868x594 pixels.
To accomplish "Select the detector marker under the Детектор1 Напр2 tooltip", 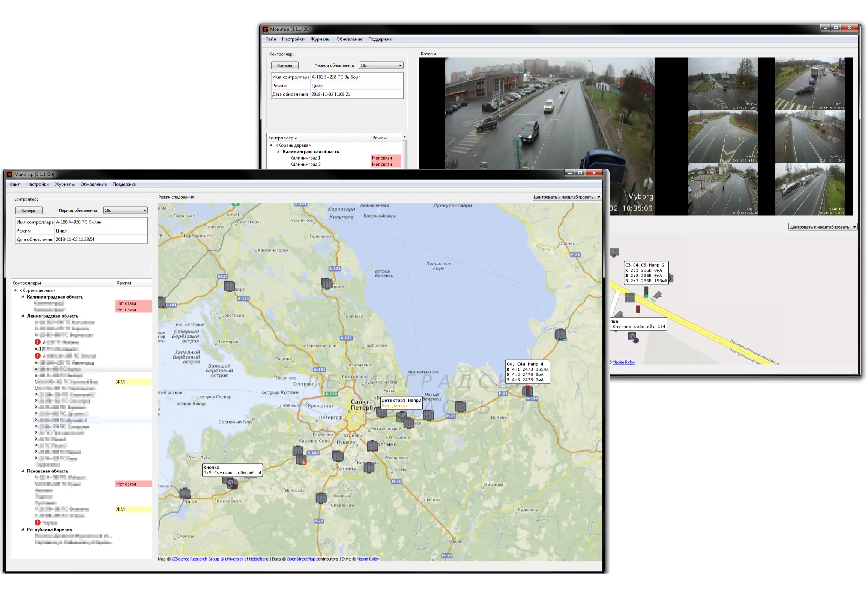I will [402, 416].
